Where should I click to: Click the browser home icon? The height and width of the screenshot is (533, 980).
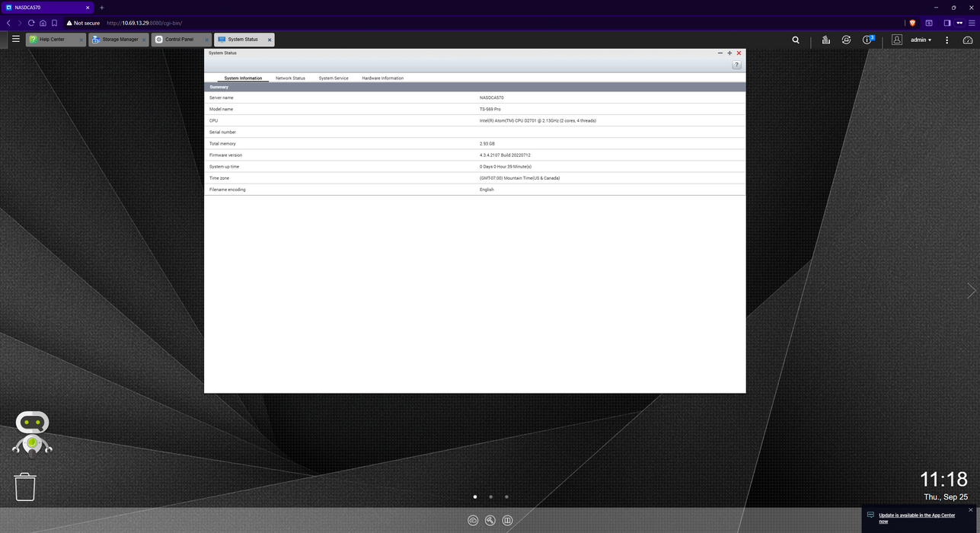click(43, 23)
